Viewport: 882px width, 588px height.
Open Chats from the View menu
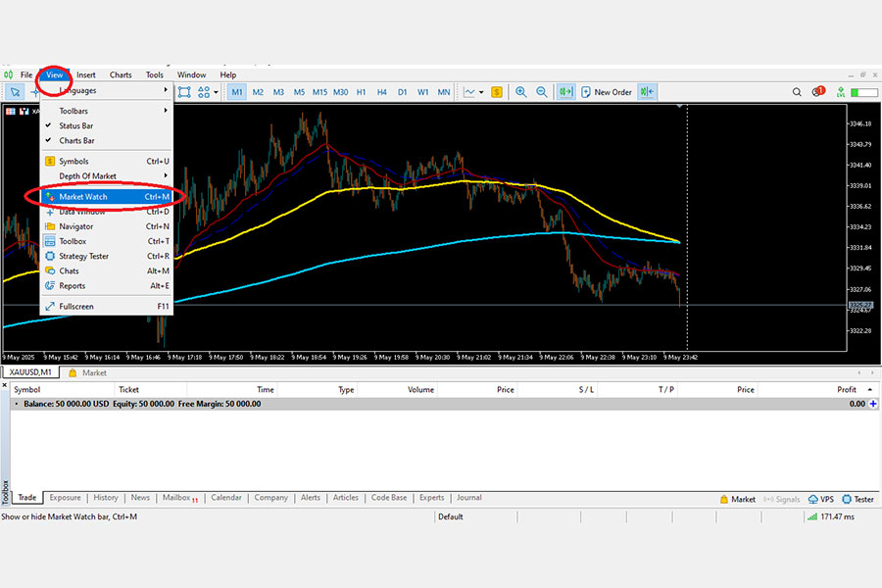tap(107, 270)
